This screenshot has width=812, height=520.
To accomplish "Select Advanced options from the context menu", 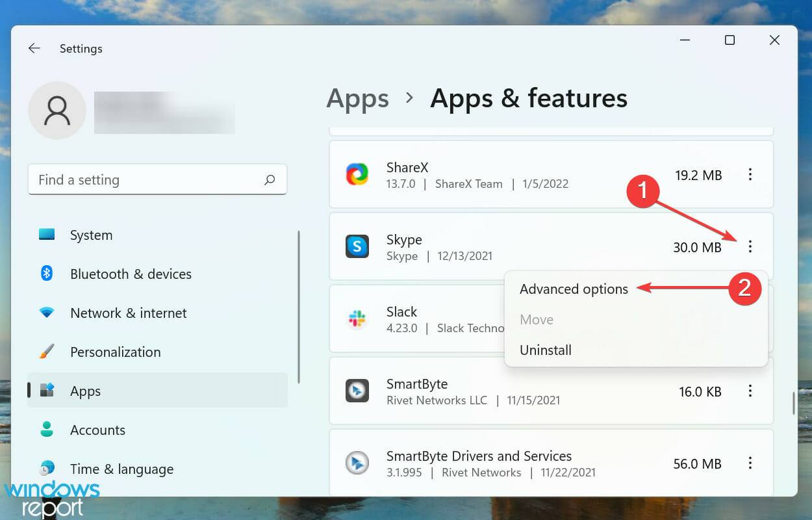I will point(574,289).
